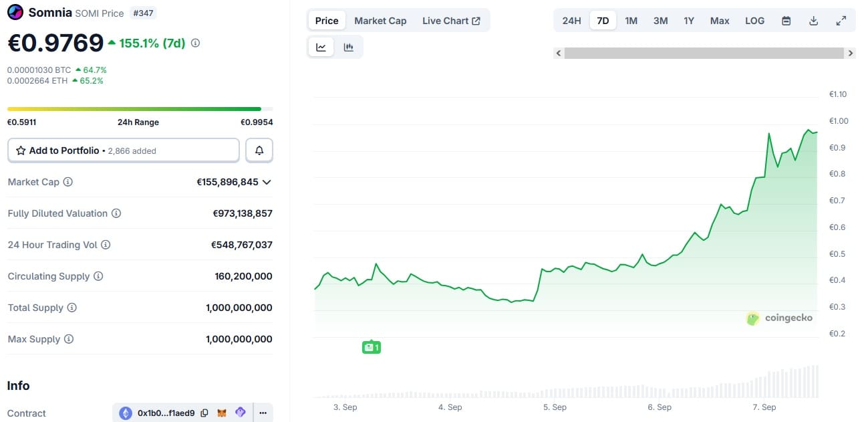Expand the Market Cap value dropdown
This screenshot has height=422, width=868.
[x=267, y=182]
